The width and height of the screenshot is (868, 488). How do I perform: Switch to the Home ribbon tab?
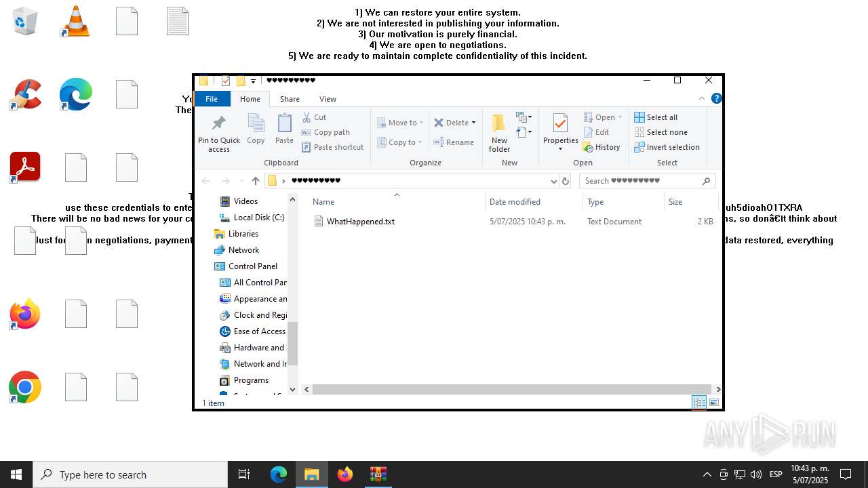tap(250, 99)
